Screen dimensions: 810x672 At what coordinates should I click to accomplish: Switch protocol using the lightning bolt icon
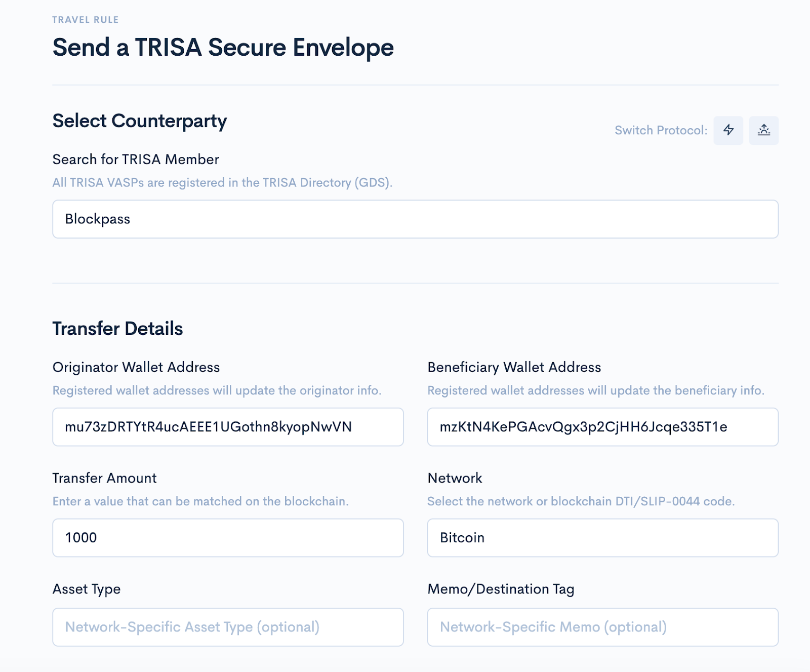pyautogui.click(x=728, y=130)
